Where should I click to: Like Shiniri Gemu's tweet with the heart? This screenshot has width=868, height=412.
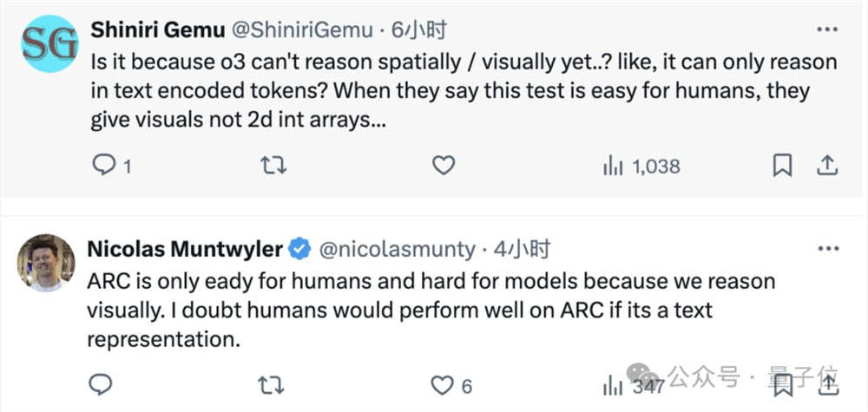[444, 166]
